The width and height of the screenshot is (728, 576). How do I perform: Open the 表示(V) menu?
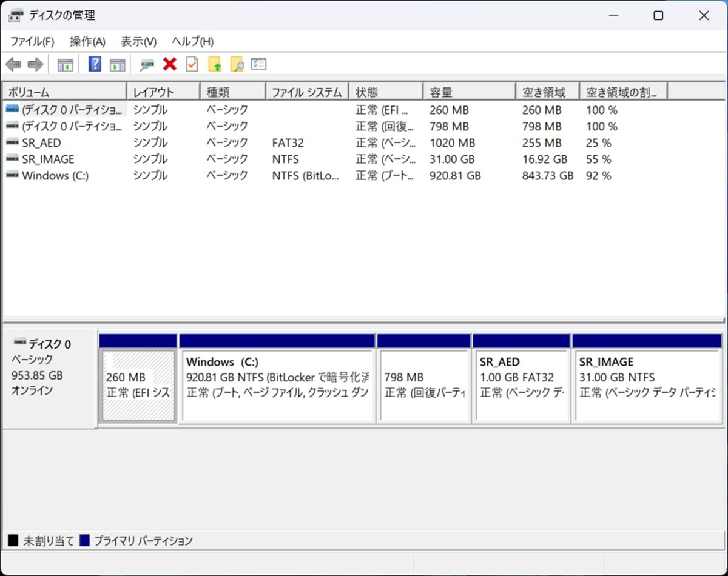click(138, 41)
